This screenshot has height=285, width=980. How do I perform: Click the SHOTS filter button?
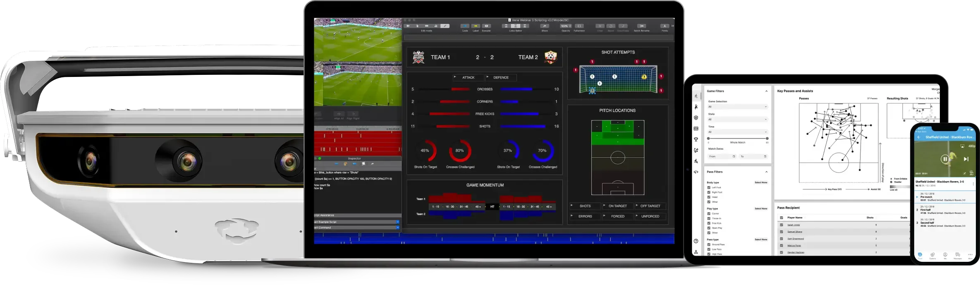pos(585,206)
